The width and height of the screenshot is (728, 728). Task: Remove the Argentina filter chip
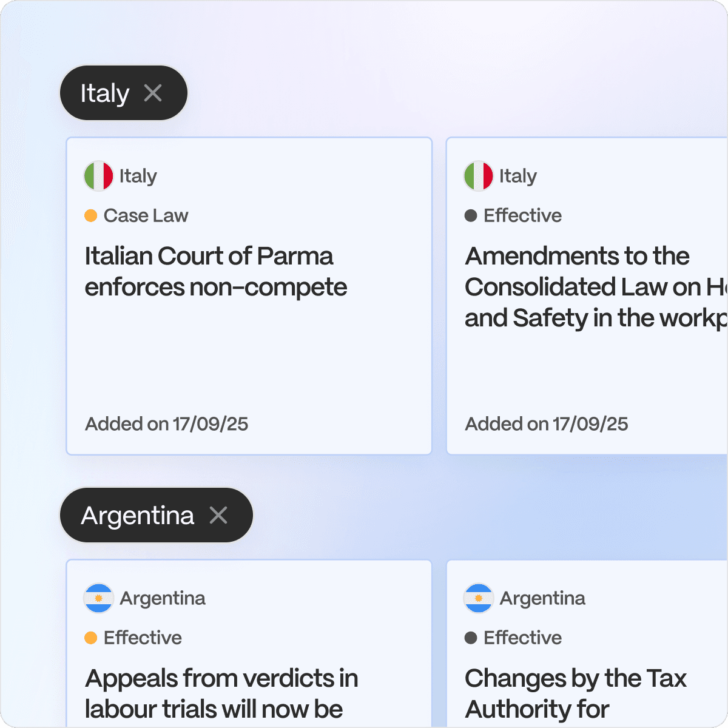point(220,515)
